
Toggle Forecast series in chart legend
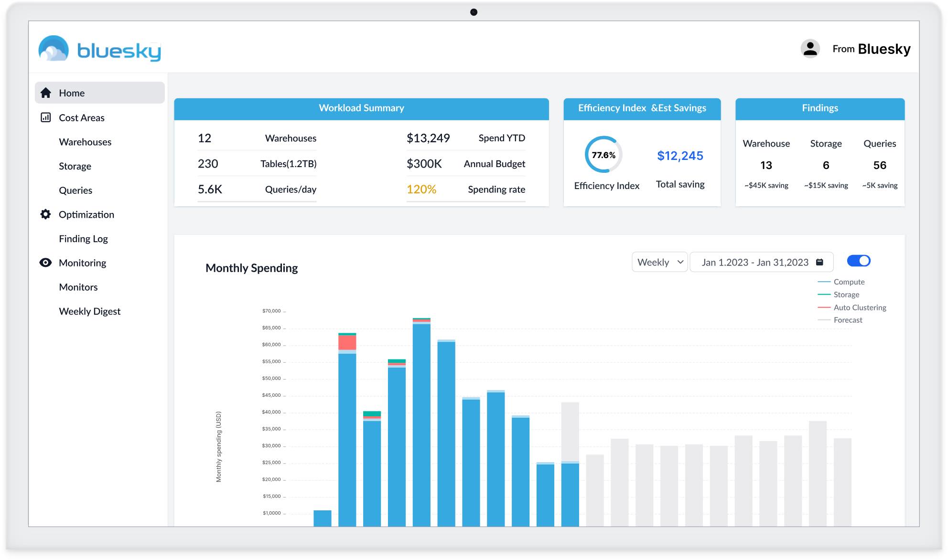[848, 320]
